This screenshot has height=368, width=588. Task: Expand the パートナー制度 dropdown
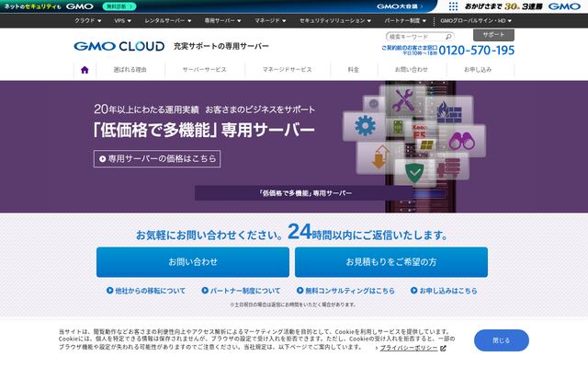tap(405, 20)
